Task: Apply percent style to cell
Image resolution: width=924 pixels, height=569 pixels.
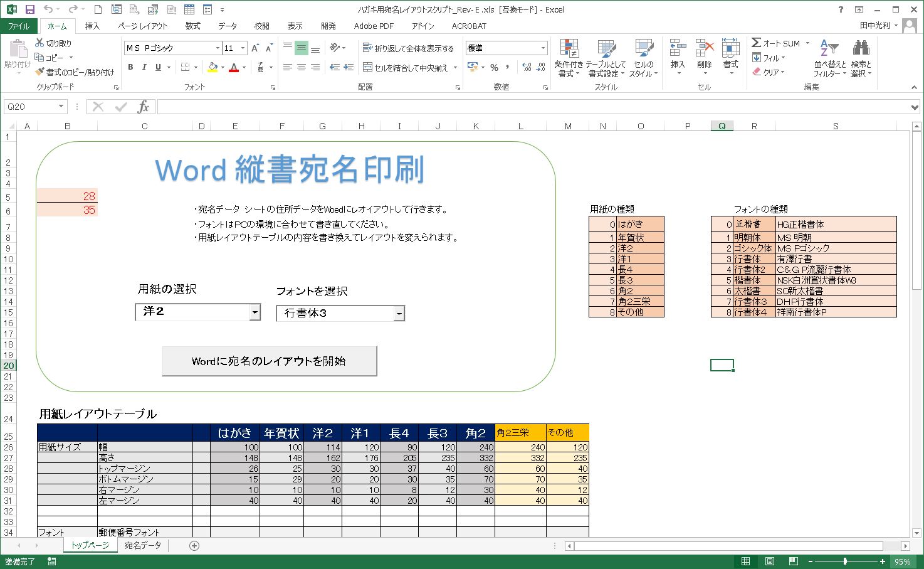Action: coord(495,67)
